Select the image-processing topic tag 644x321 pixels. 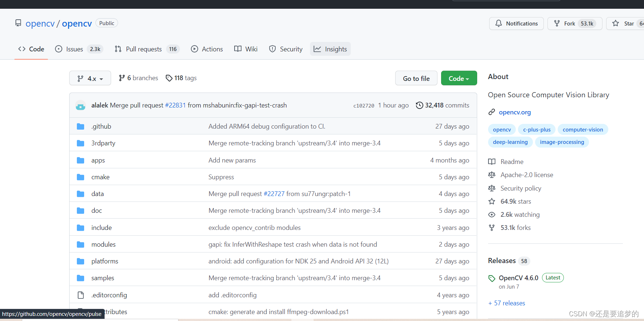[562, 142]
